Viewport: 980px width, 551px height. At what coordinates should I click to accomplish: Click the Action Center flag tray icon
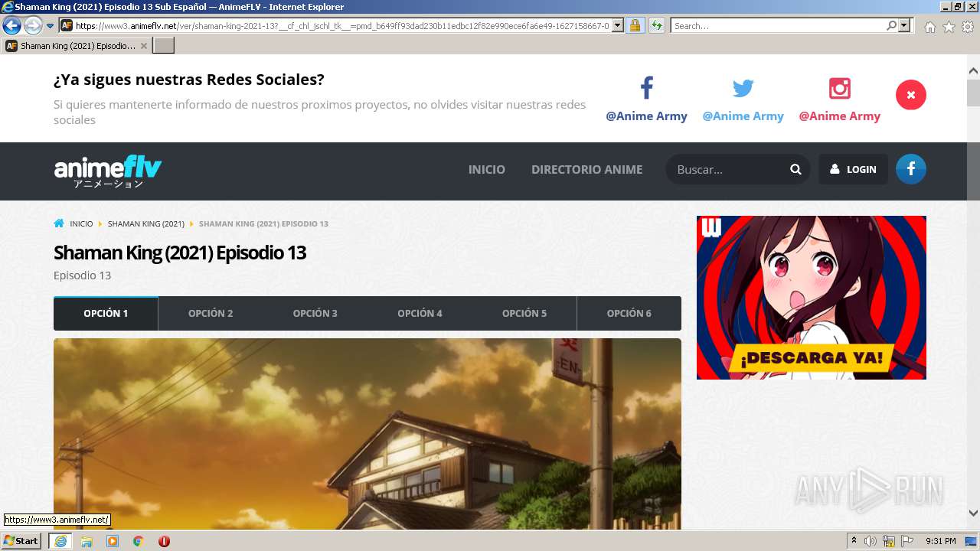(907, 541)
